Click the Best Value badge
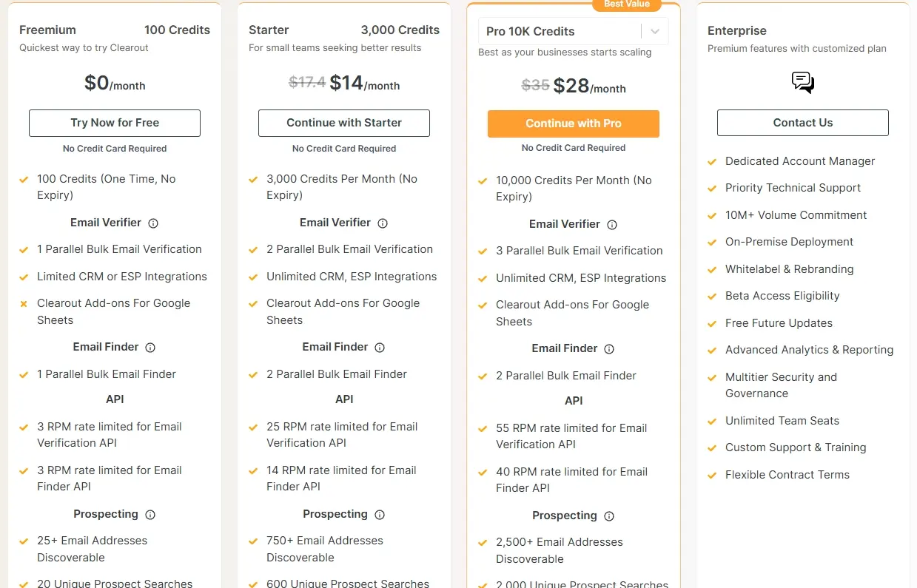This screenshot has height=588, width=917. point(628,4)
